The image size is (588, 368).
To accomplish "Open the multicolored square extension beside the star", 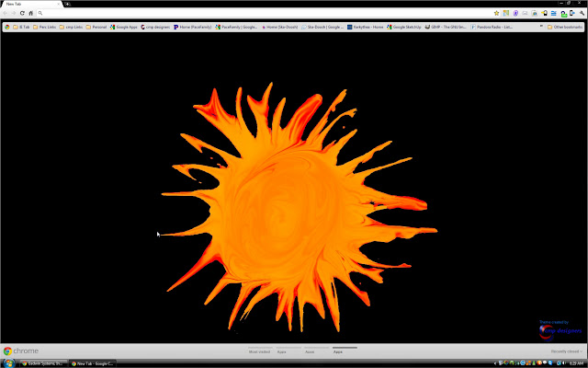I will point(506,13).
